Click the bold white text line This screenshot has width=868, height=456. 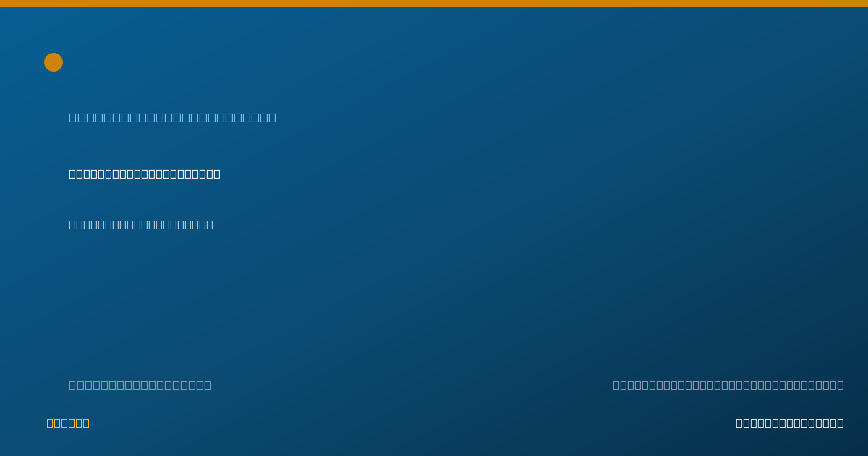pos(145,174)
